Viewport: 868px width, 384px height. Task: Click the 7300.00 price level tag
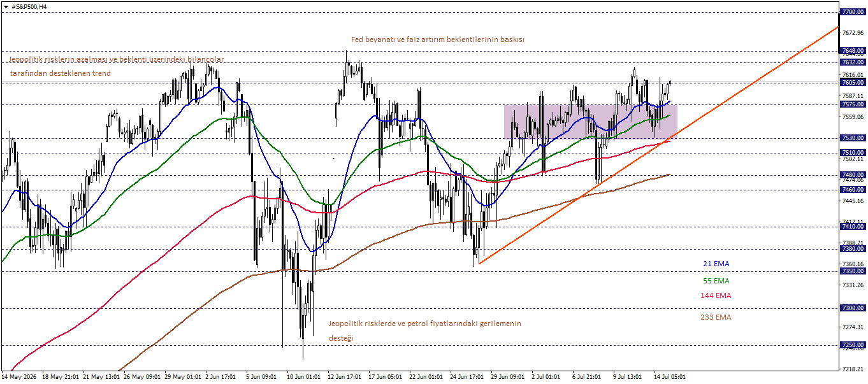[x=853, y=308]
